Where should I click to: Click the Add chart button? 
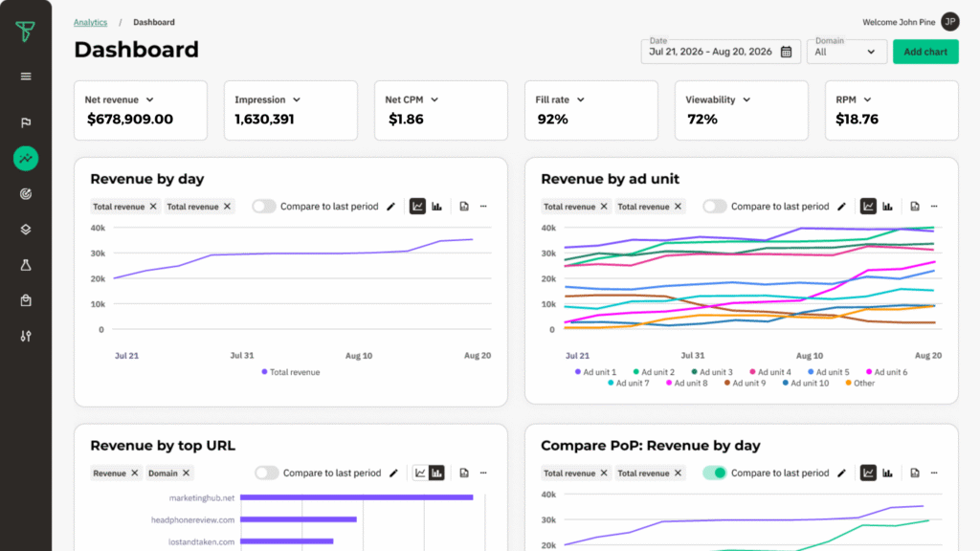(925, 52)
